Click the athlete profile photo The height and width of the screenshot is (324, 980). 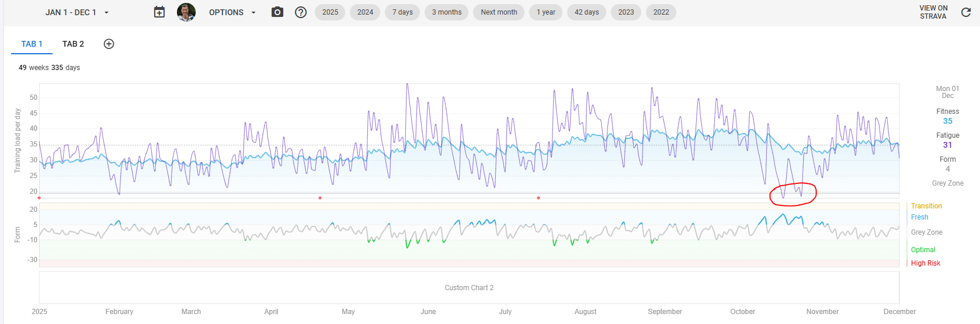186,12
